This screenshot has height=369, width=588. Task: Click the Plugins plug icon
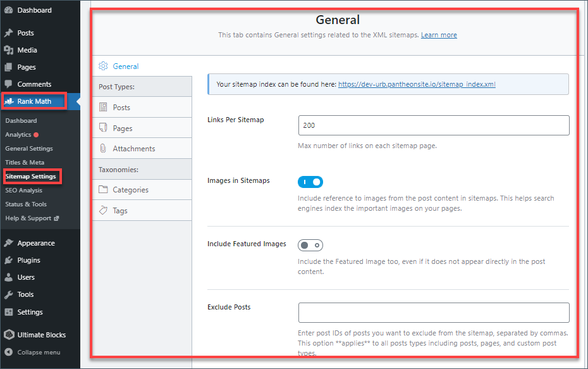tap(8, 260)
